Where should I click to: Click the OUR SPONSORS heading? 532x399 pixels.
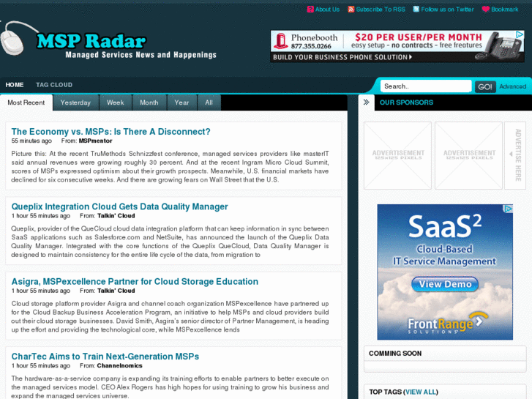[406, 102]
